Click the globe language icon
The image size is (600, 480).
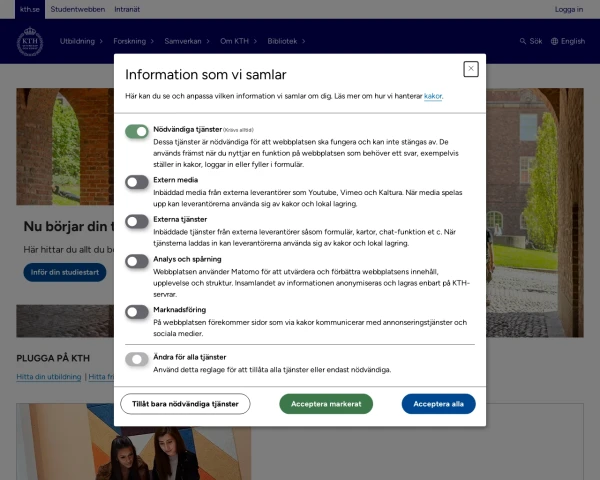[x=554, y=41]
